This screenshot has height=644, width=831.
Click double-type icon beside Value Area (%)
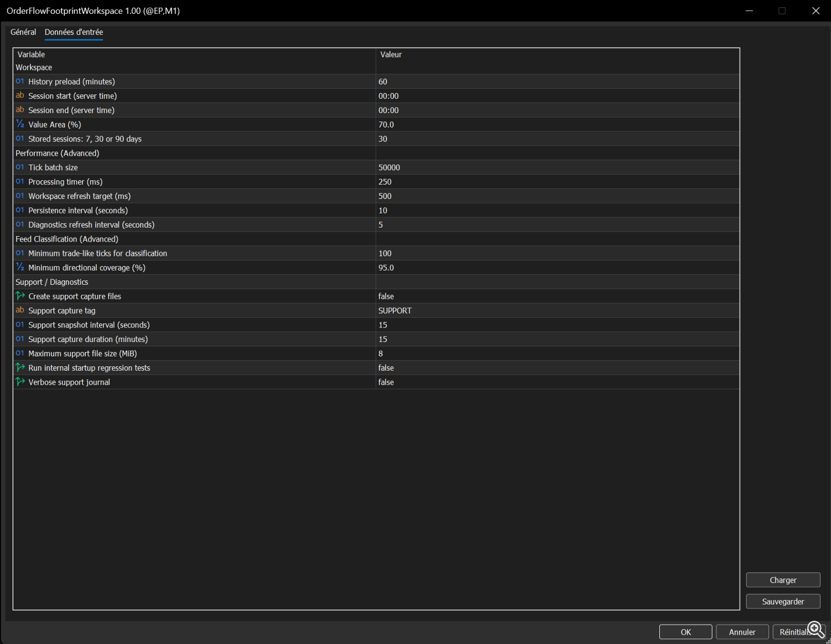[20, 124]
